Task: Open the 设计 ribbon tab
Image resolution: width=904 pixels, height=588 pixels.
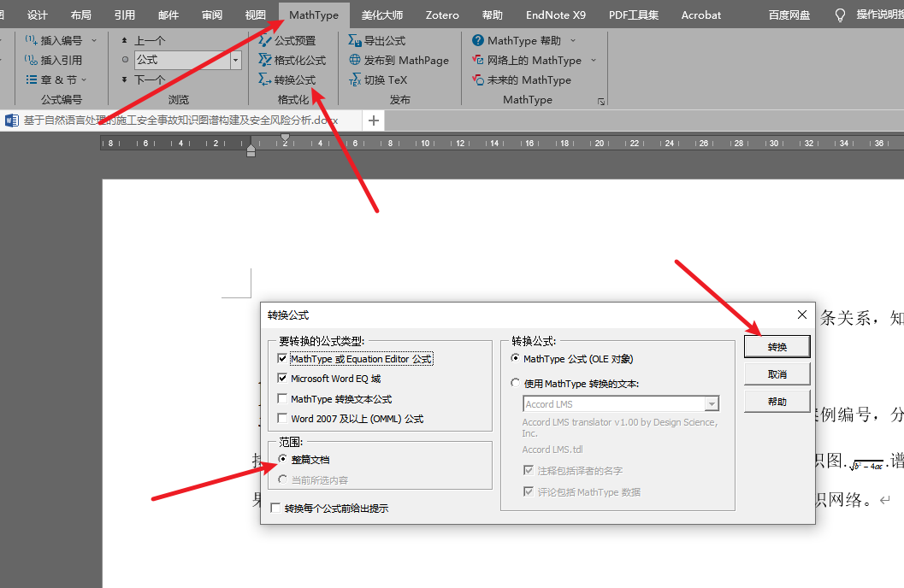Action: pos(38,15)
